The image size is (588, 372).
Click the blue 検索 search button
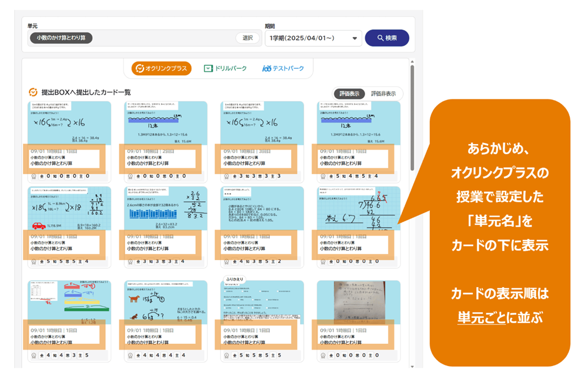pos(386,38)
